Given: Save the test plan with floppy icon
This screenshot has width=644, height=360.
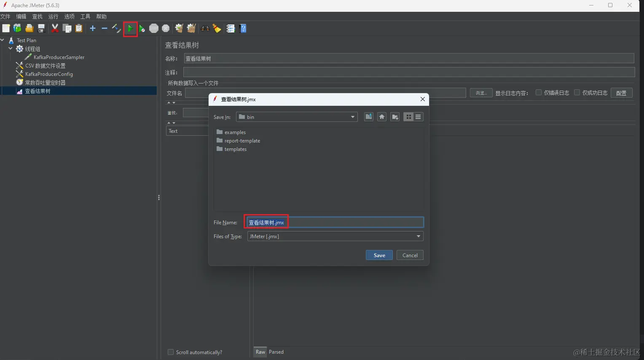Looking at the screenshot, I should point(41,28).
